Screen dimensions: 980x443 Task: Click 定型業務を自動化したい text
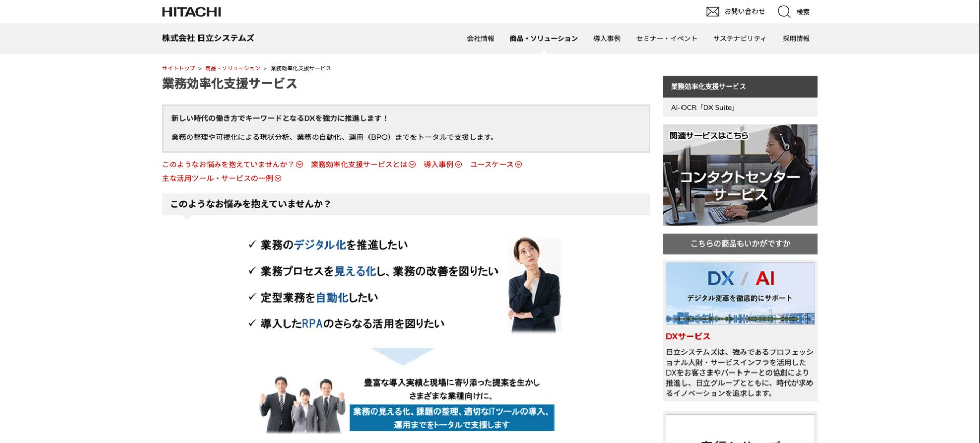coord(319,297)
